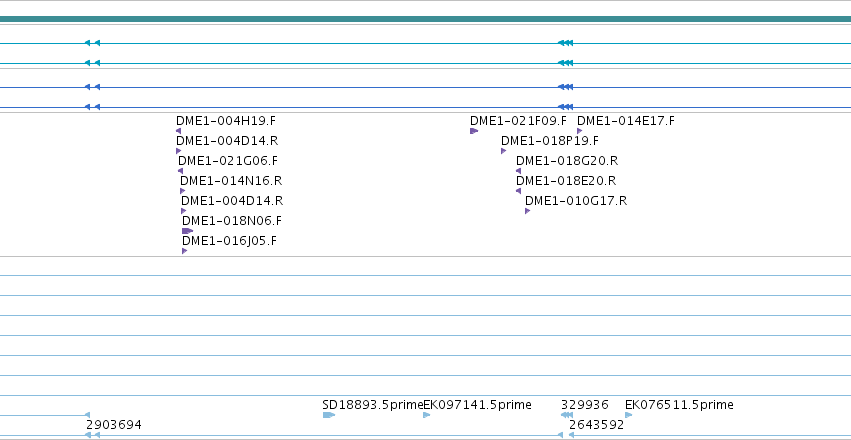Click the arrow glyph beneath DME1-021G06.F

click(181, 171)
